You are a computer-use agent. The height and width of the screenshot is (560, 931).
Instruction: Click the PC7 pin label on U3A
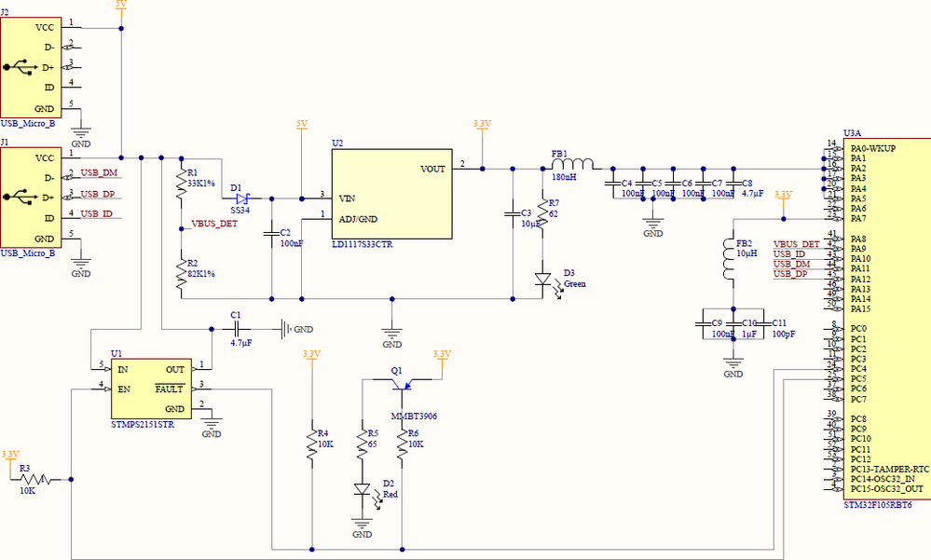coord(858,399)
